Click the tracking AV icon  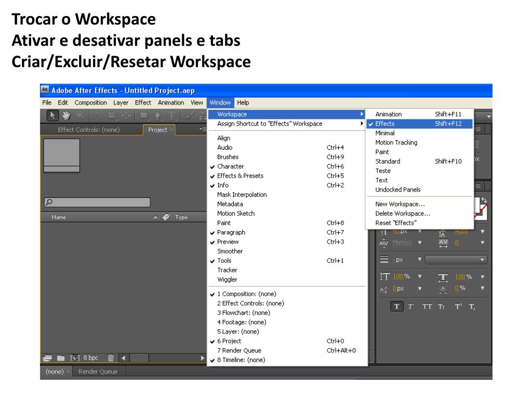(443, 243)
